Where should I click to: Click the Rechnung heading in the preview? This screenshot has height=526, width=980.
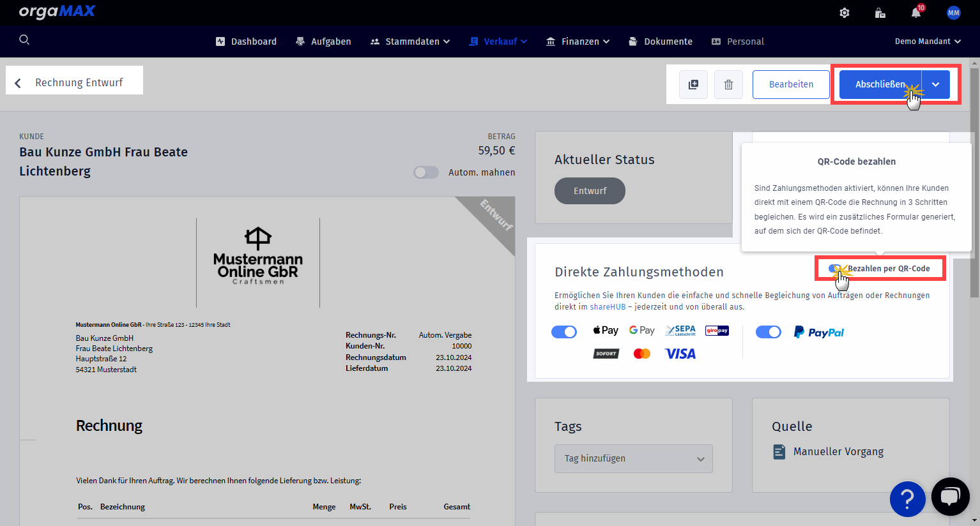109,426
